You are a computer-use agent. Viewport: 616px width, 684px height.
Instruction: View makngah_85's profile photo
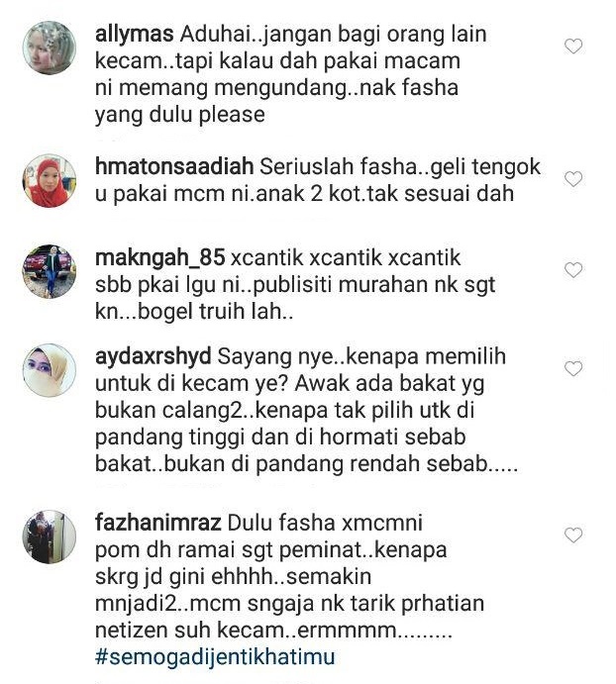50,271
